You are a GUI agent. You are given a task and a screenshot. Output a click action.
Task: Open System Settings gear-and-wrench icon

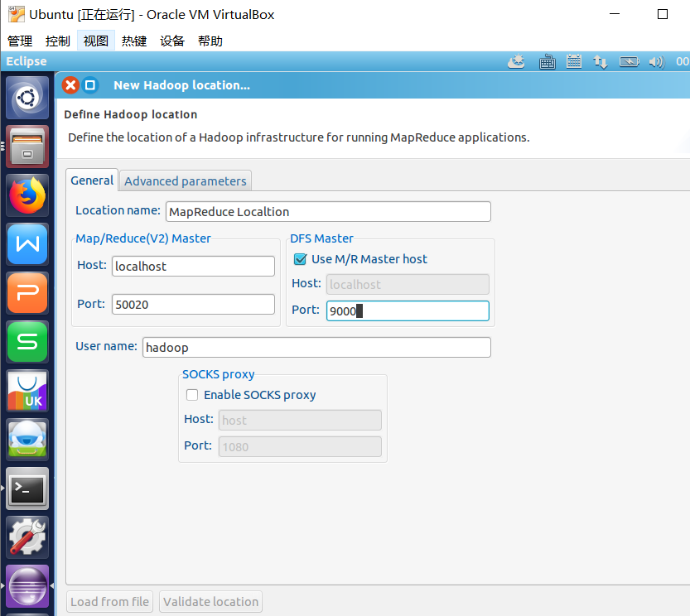point(27,537)
